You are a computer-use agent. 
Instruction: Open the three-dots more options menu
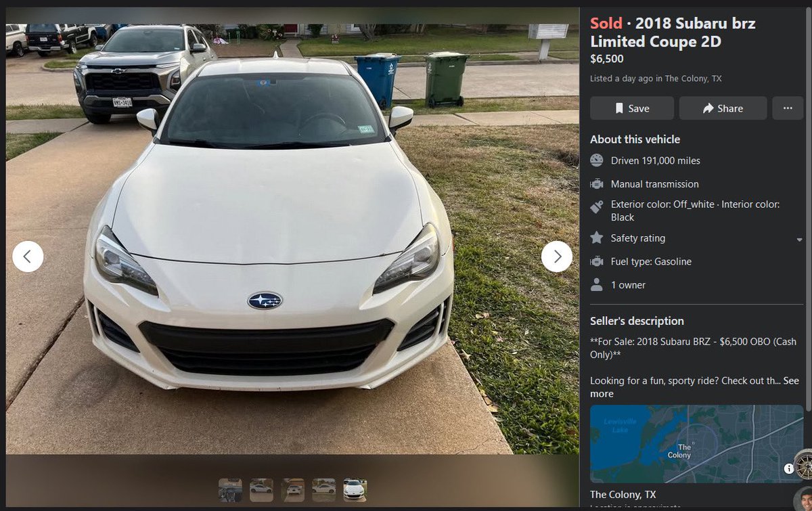[788, 108]
